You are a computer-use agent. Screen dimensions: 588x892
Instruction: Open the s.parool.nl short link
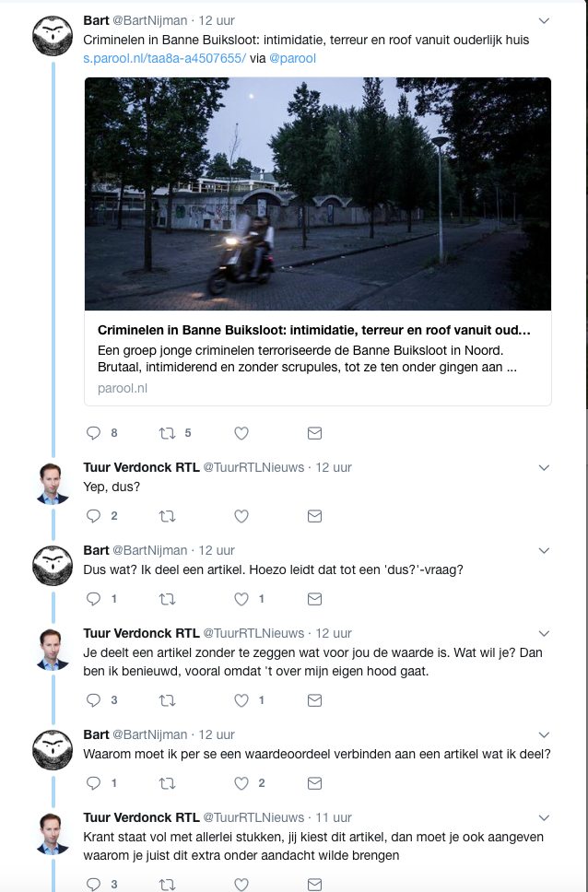point(164,57)
